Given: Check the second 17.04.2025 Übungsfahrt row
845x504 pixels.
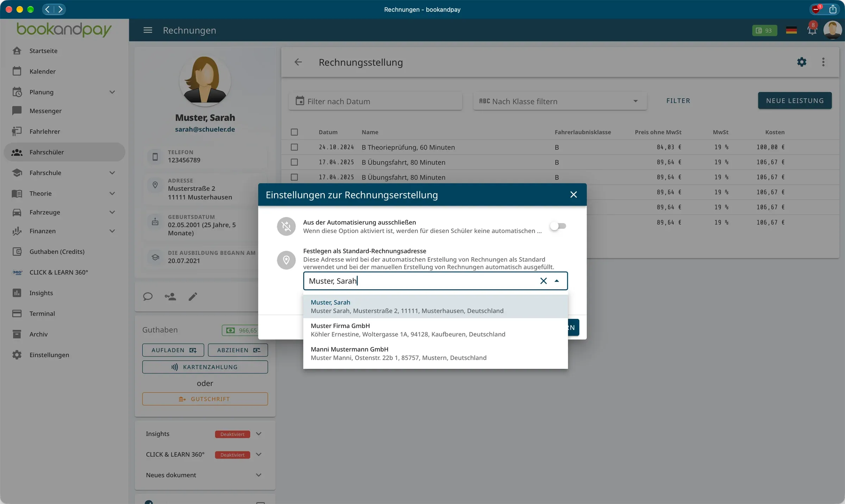Looking at the screenshot, I should (x=294, y=177).
